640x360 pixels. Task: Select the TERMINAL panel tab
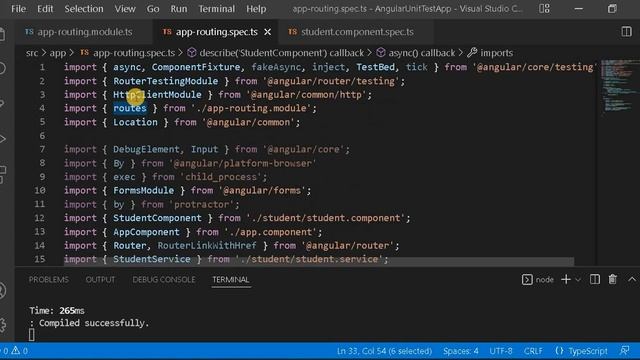coord(231,280)
